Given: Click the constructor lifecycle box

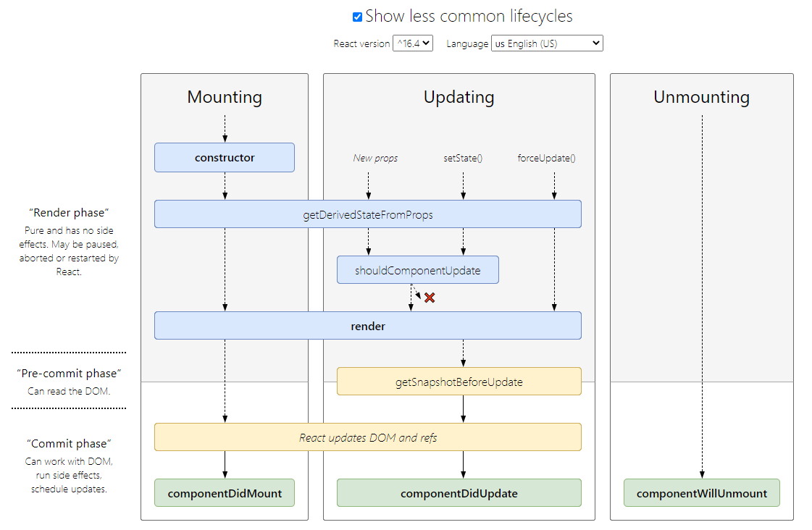Looking at the screenshot, I should [225, 157].
